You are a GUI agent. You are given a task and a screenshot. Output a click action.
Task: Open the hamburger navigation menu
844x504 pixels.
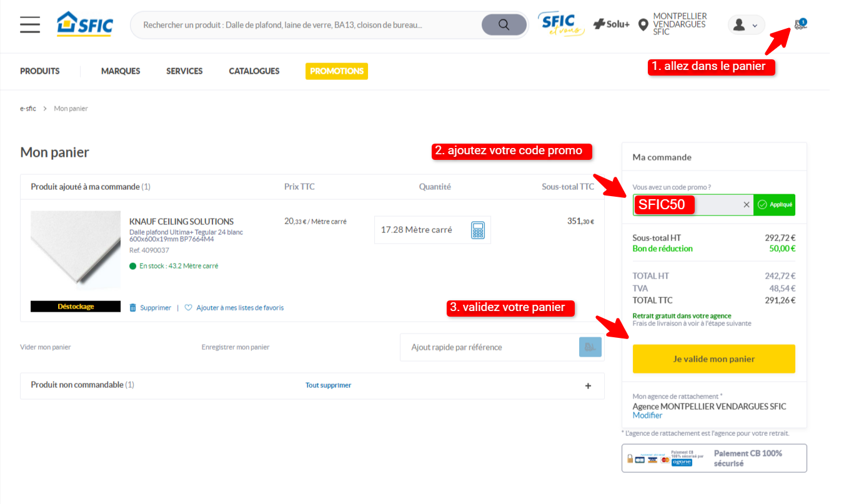coord(29,24)
